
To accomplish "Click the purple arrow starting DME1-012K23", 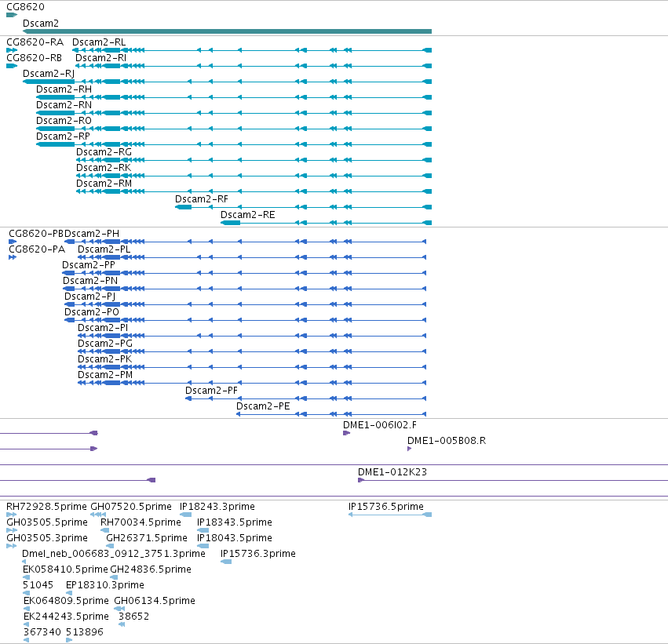I will pyautogui.click(x=361, y=480).
